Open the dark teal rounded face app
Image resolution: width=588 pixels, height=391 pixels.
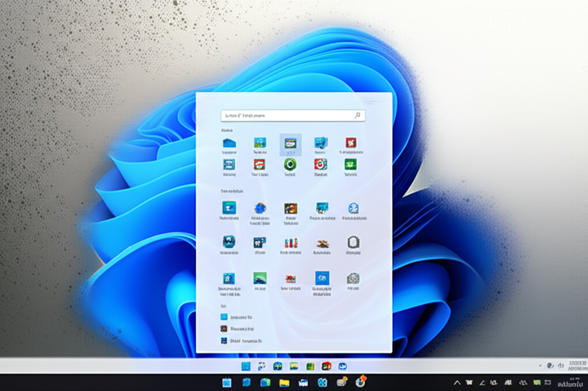pyautogui.click(x=229, y=242)
